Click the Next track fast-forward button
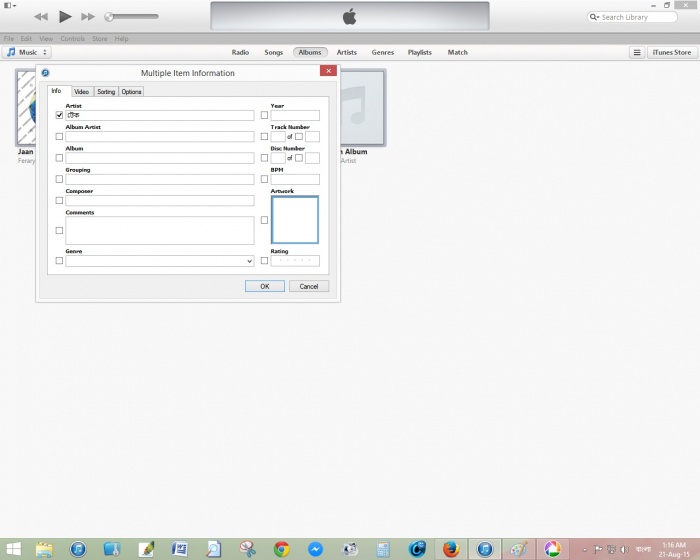Viewport: 700px width, 560px height. 88,17
